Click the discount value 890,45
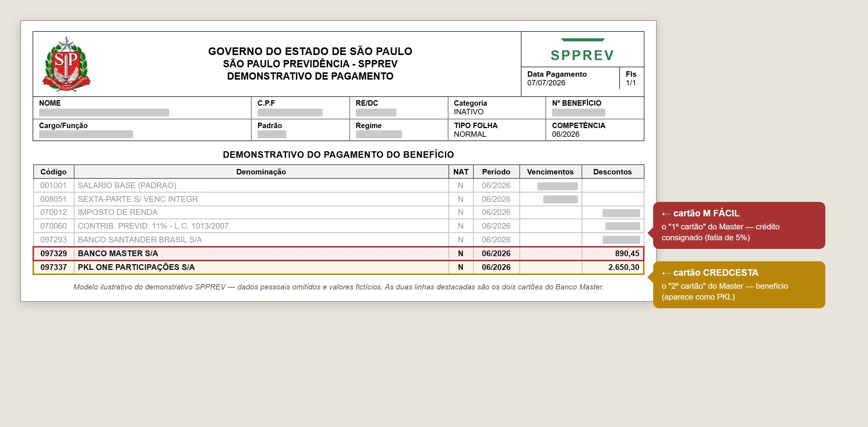 pyautogui.click(x=627, y=254)
